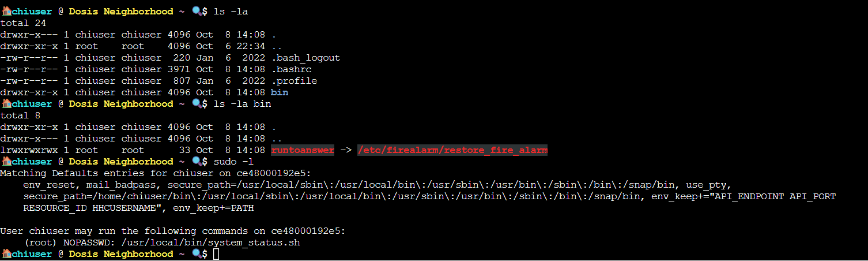Click the magnifier icon before 'sudo -l'
Screen dimensions: 868x261
tap(196, 162)
